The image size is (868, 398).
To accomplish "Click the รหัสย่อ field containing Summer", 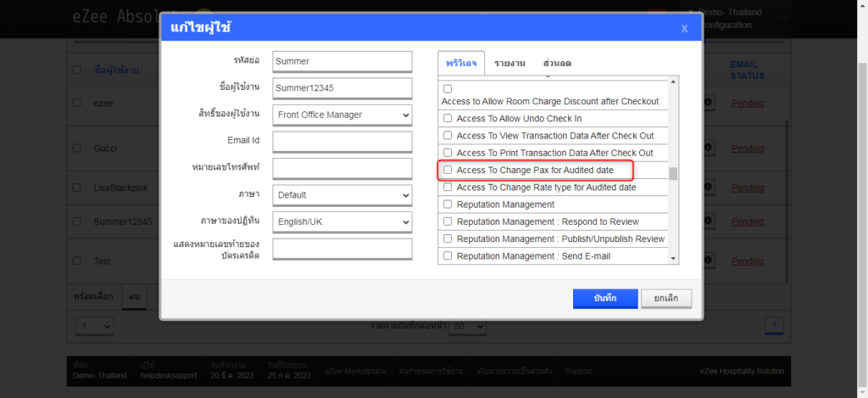I will click(x=342, y=62).
